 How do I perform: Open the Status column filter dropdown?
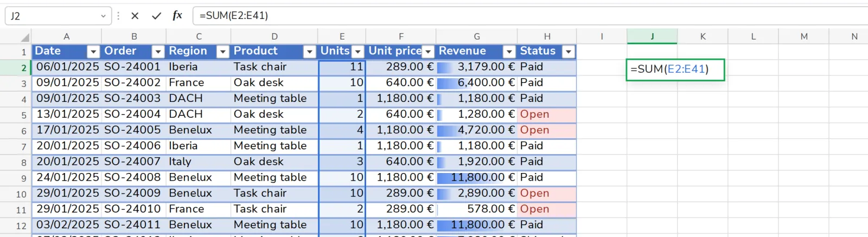pos(568,52)
